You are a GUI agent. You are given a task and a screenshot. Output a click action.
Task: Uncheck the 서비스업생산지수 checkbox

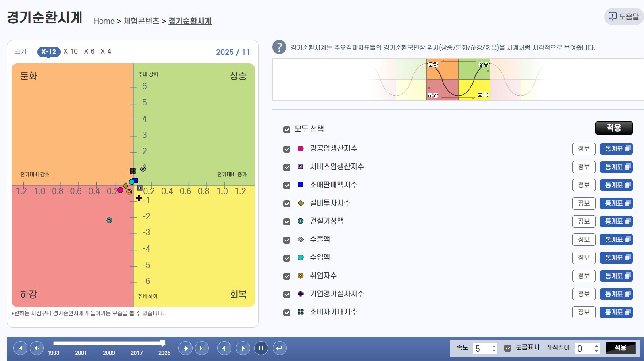pyautogui.click(x=287, y=167)
